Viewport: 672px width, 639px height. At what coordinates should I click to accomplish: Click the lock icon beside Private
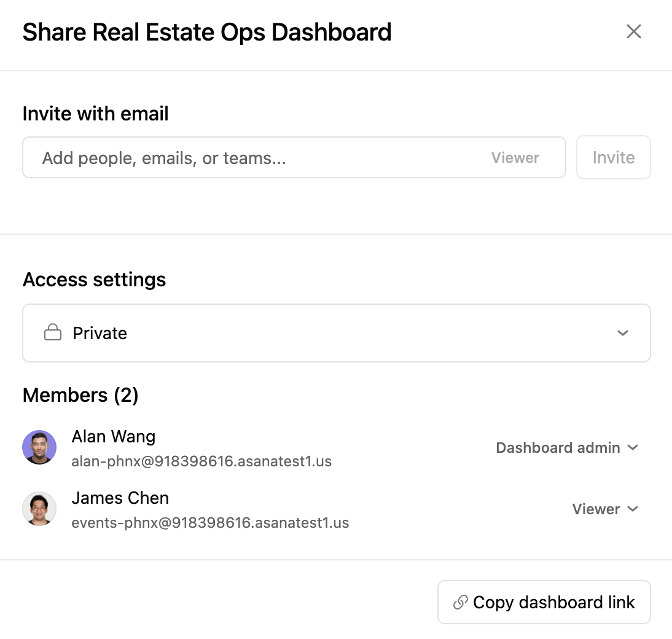53,332
